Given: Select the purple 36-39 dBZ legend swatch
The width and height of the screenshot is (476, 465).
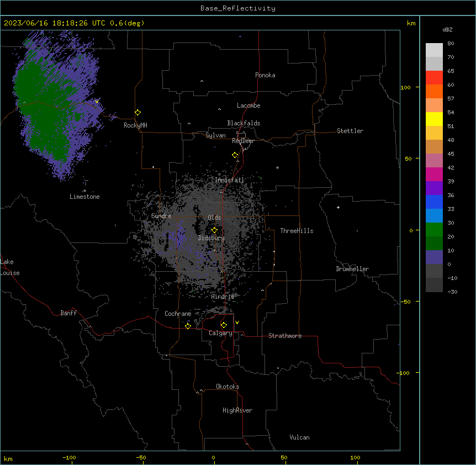Looking at the screenshot, I should coord(434,188).
